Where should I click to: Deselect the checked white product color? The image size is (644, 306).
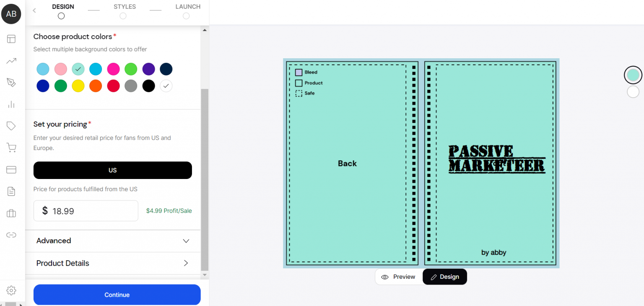point(166,86)
